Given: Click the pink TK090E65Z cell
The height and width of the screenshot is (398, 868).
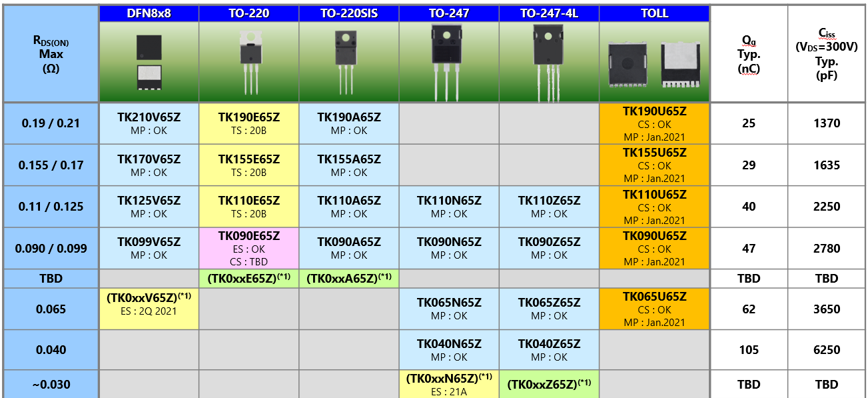Looking at the screenshot, I should click(x=248, y=248).
